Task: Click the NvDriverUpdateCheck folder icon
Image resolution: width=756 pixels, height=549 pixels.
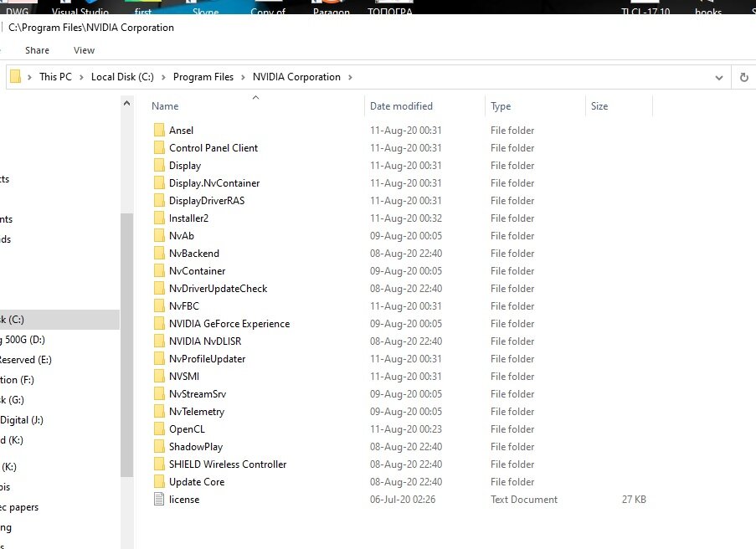Action: click(159, 288)
